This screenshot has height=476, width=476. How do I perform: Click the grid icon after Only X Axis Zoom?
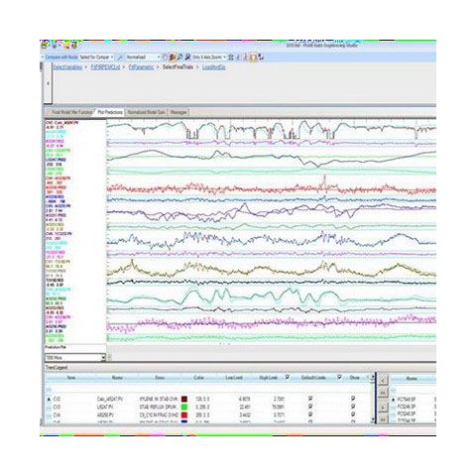click(231, 58)
